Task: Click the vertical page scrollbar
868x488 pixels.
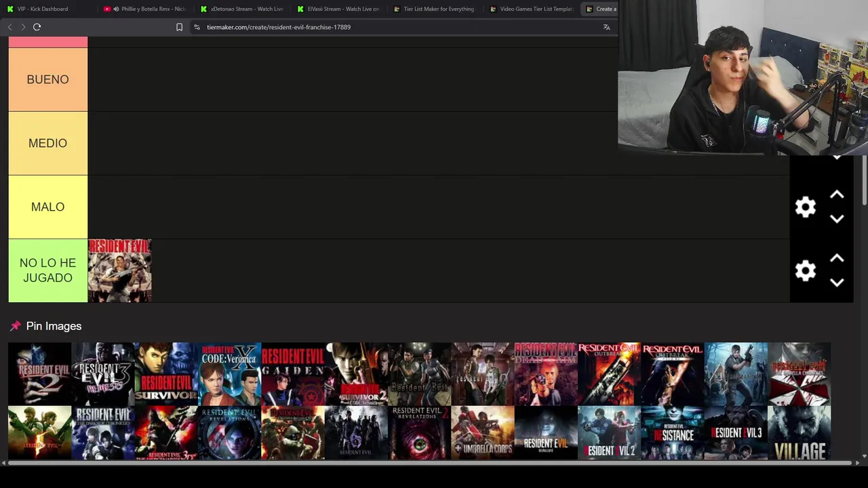Action: tap(864, 180)
